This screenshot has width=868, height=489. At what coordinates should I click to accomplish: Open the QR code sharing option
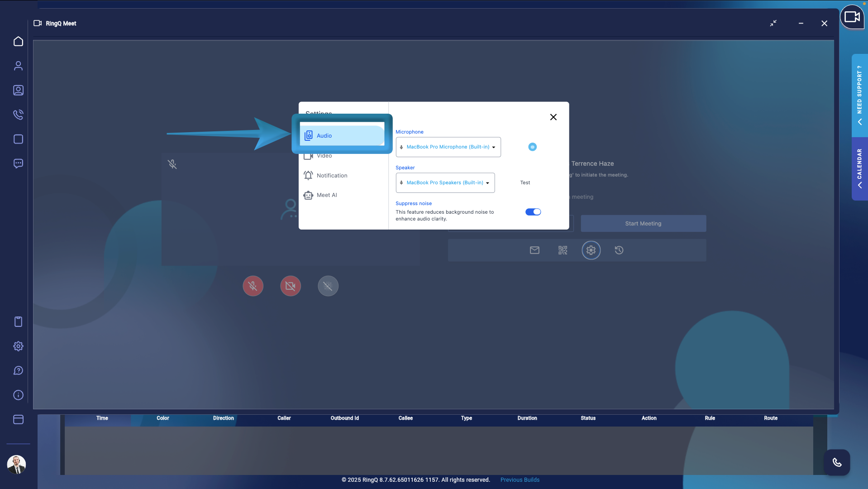563,250
